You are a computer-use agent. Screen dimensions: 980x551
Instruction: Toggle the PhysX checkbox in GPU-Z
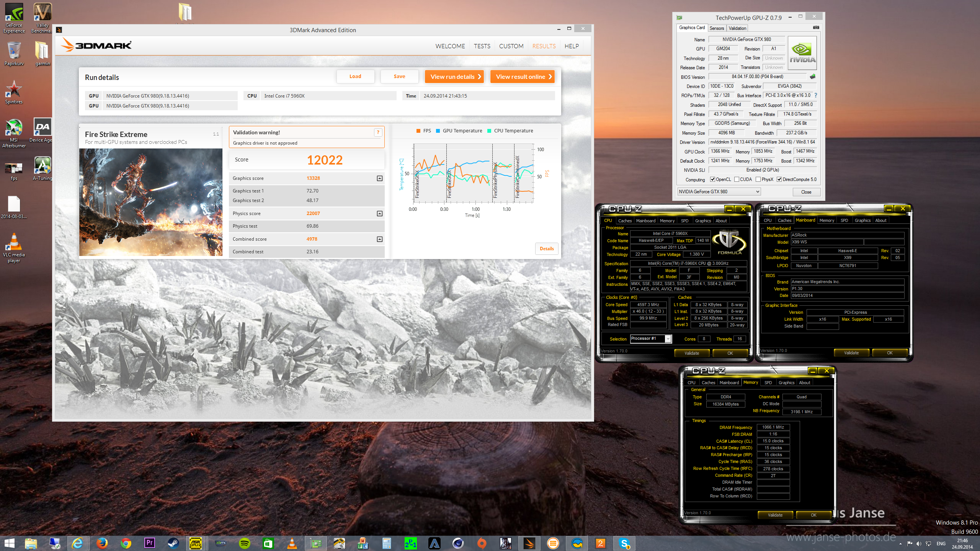758,179
